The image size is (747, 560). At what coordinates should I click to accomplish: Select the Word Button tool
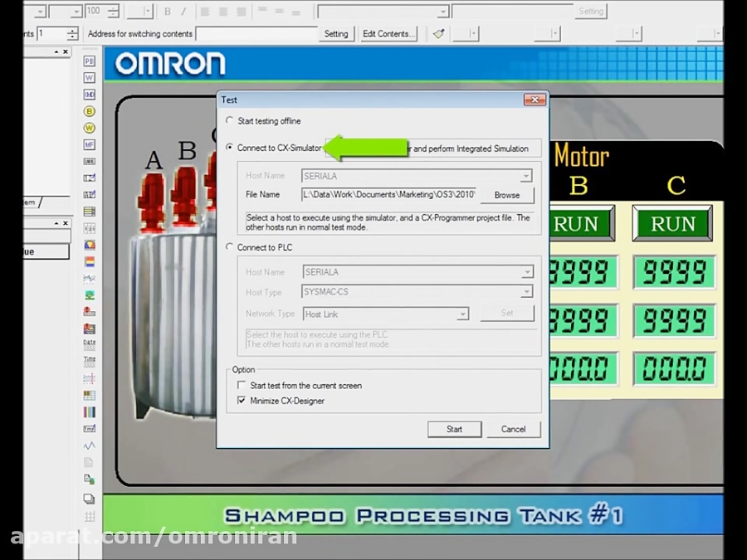pos(89,77)
